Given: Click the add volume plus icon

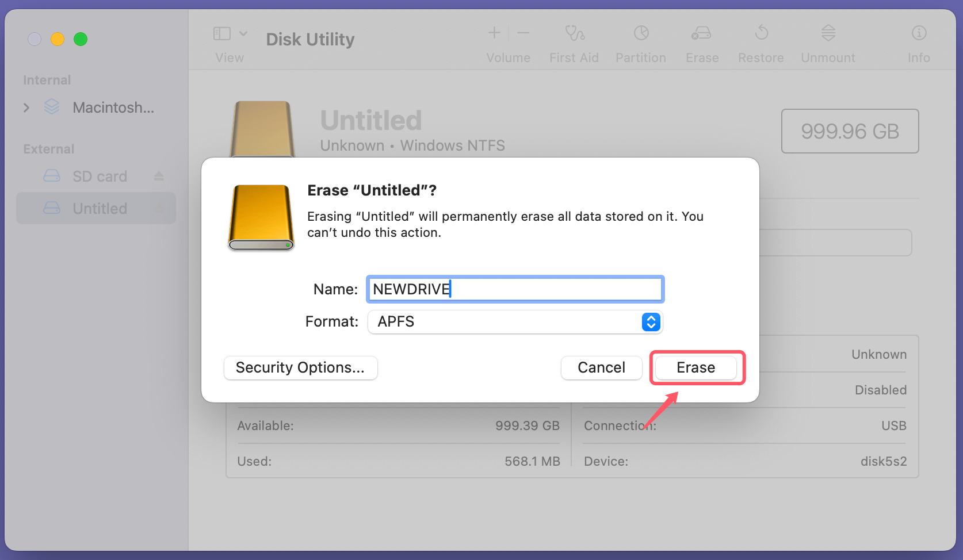Looking at the screenshot, I should pyautogui.click(x=494, y=33).
